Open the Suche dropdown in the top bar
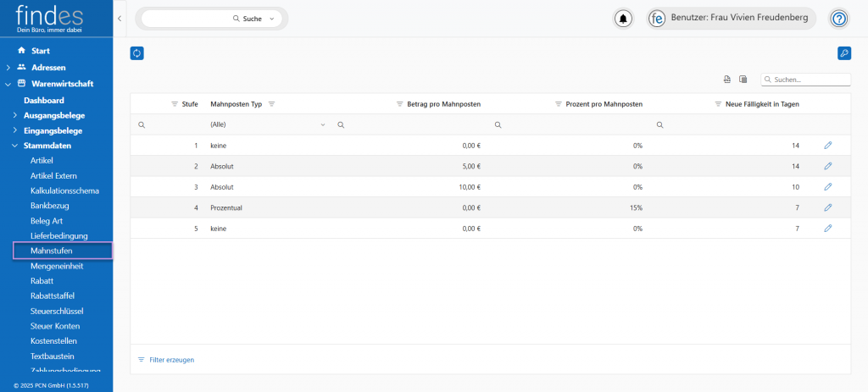The image size is (868, 392). [271, 19]
